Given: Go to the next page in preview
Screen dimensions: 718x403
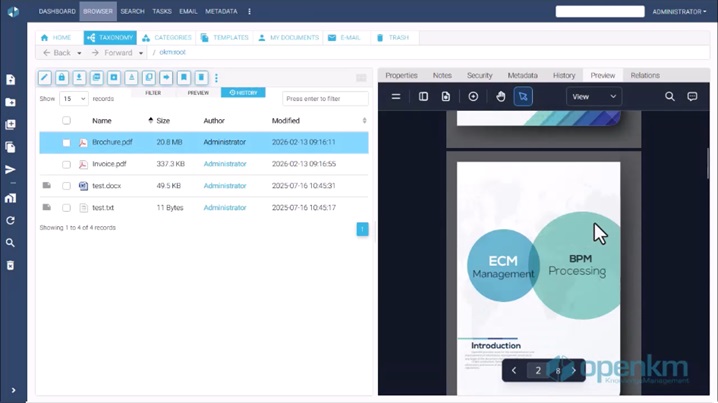Looking at the screenshot, I should tap(573, 370).
